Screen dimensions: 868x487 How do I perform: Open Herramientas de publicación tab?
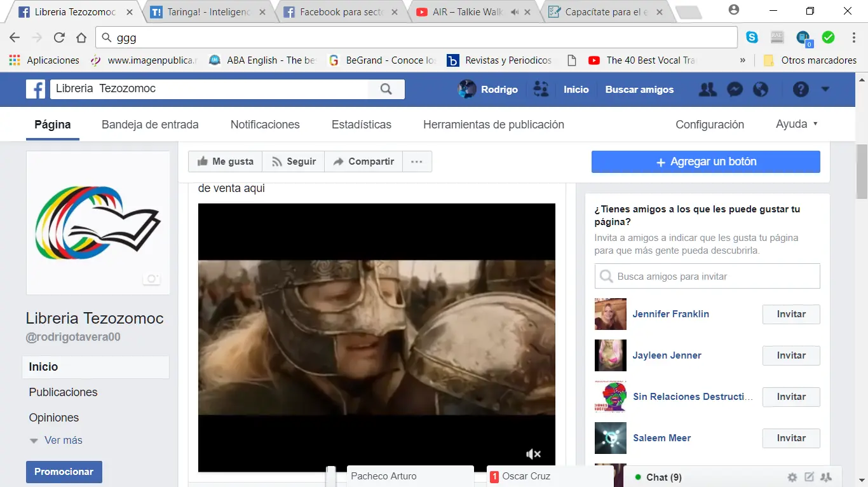click(x=494, y=125)
